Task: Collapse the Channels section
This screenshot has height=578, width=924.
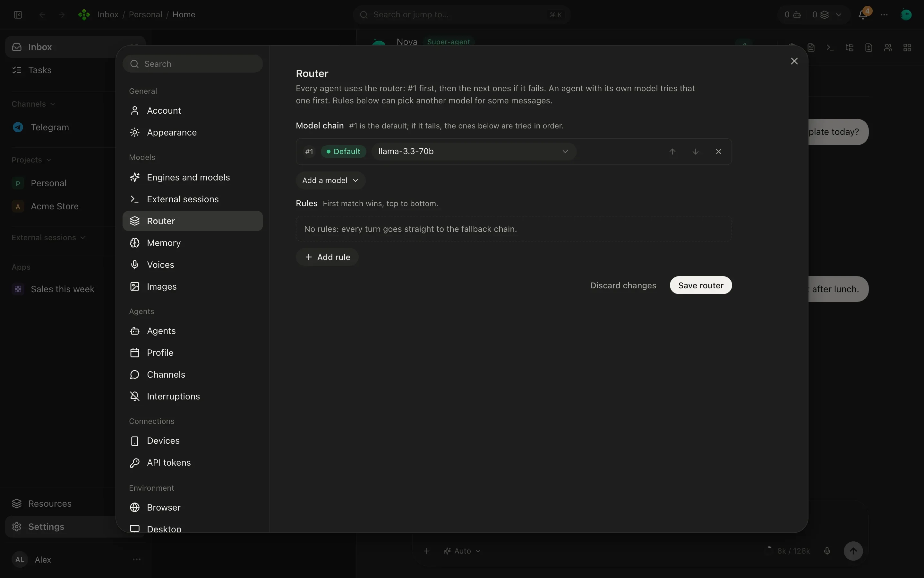Action: tap(34, 104)
